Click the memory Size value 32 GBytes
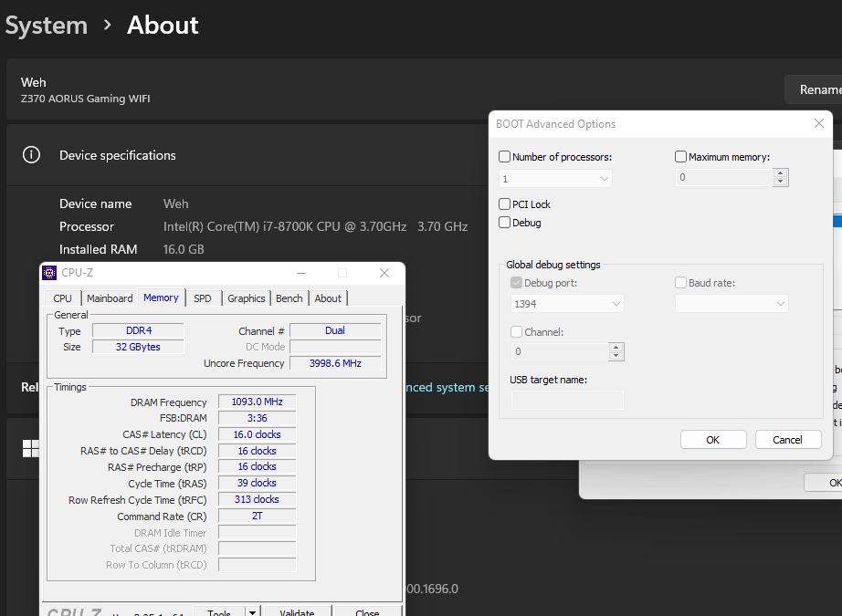Viewport: 842px width, 616px height. (138, 347)
